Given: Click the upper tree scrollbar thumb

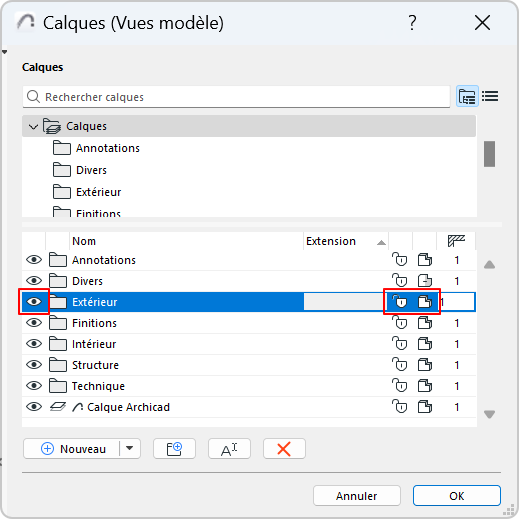Looking at the screenshot, I should coord(489,154).
